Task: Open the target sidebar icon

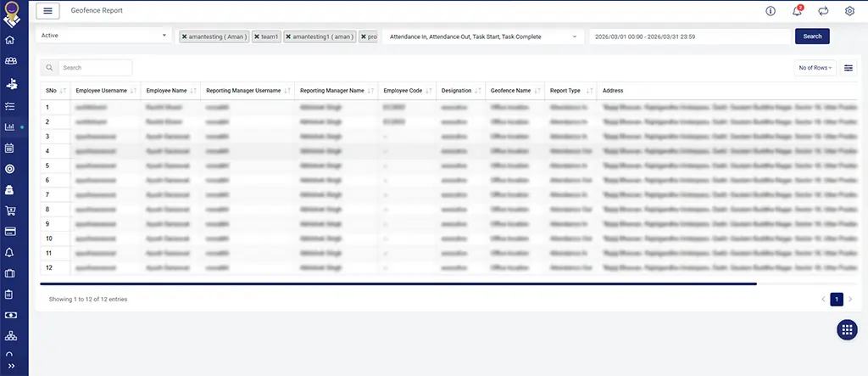Action: click(9, 169)
